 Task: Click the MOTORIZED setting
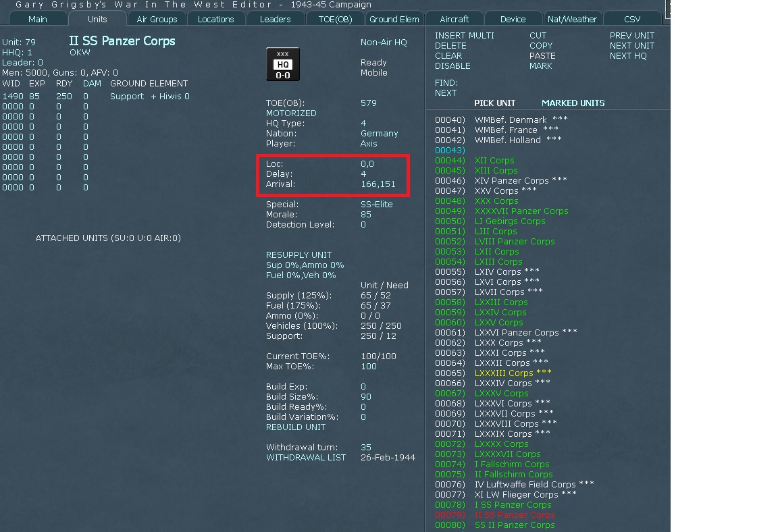291,113
